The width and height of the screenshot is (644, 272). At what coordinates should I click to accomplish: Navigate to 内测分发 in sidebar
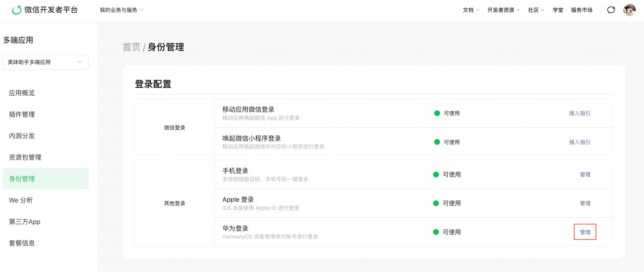[x=22, y=136]
